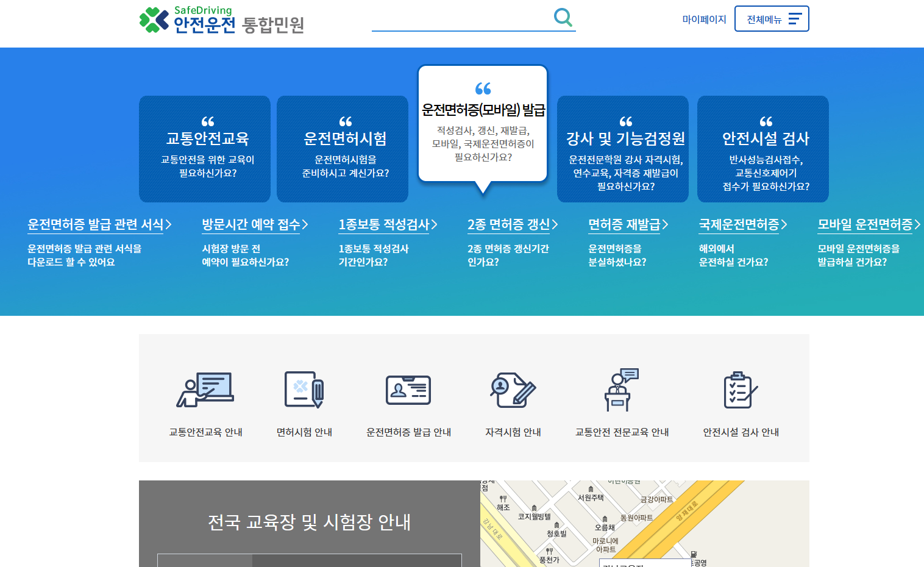924x567 pixels.
Task: Open the 국제운전면허증 link
Action: [x=739, y=224]
